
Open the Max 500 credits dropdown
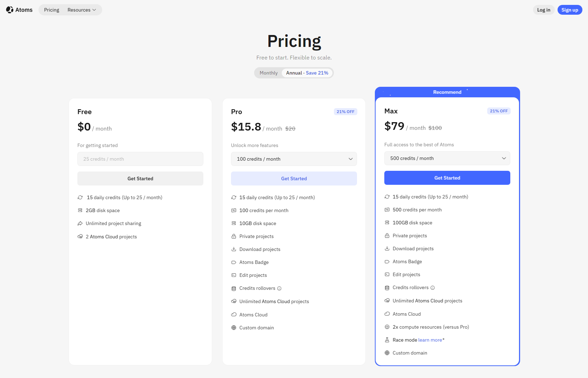(447, 158)
